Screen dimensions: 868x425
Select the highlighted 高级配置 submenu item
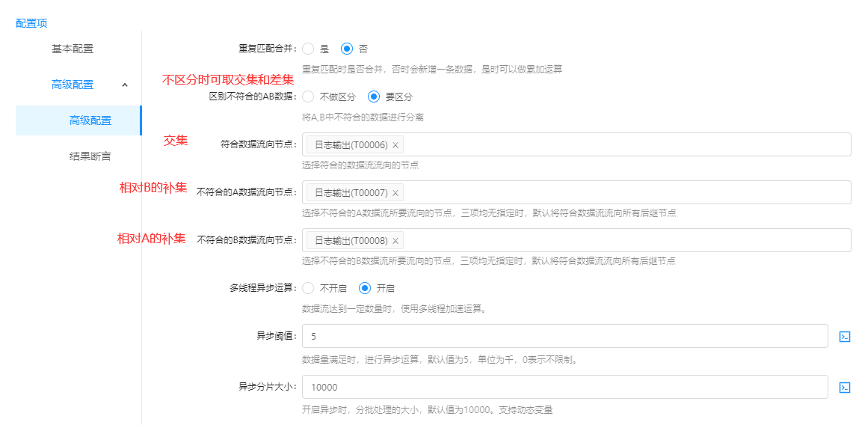coord(90,120)
